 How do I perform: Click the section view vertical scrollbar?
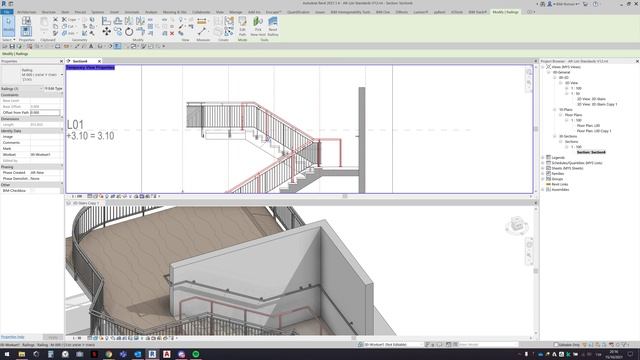(x=536, y=129)
